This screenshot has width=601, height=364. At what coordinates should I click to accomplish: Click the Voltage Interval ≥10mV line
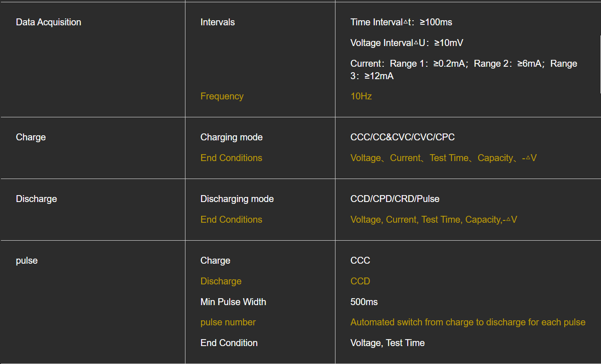407,43
